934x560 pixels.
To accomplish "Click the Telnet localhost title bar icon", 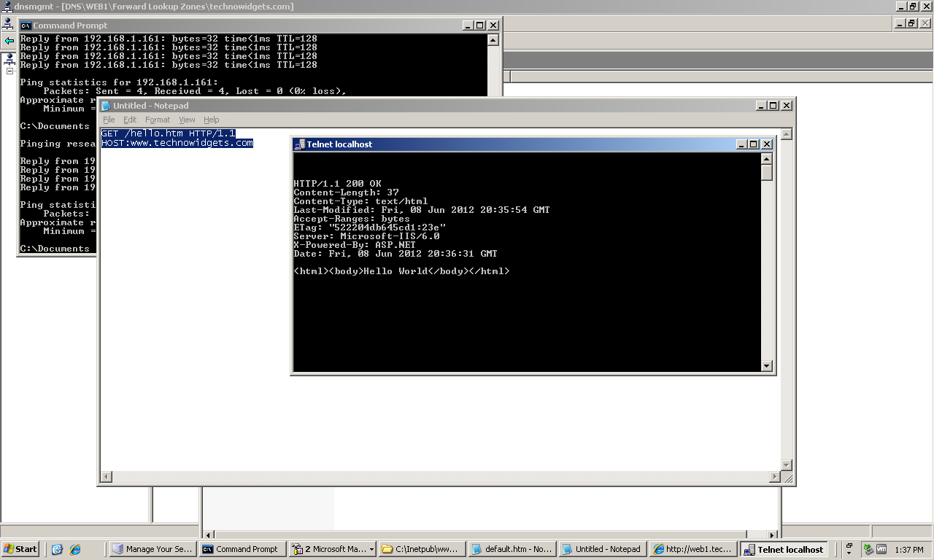I will click(299, 144).
